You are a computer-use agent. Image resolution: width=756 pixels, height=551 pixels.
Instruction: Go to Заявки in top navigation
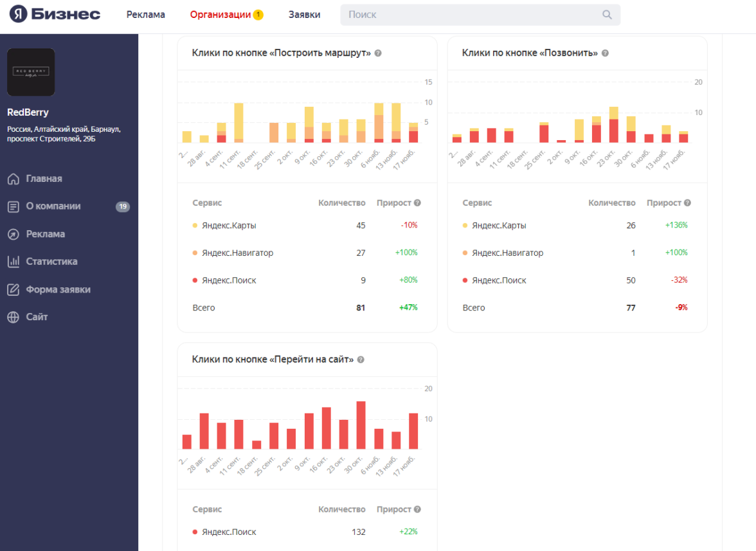[304, 15]
